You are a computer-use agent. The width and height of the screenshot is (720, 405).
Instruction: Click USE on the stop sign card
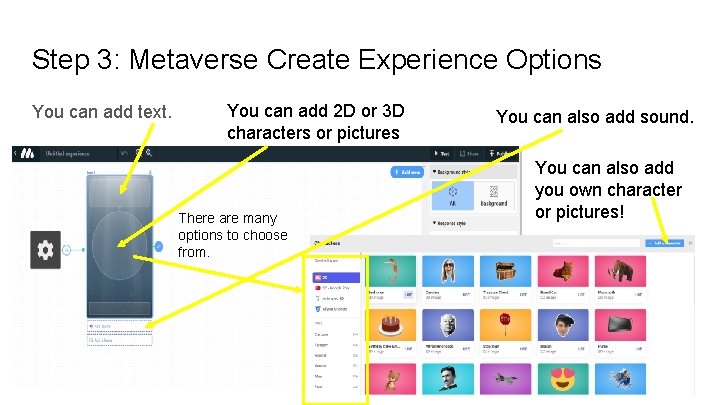[x=523, y=349]
